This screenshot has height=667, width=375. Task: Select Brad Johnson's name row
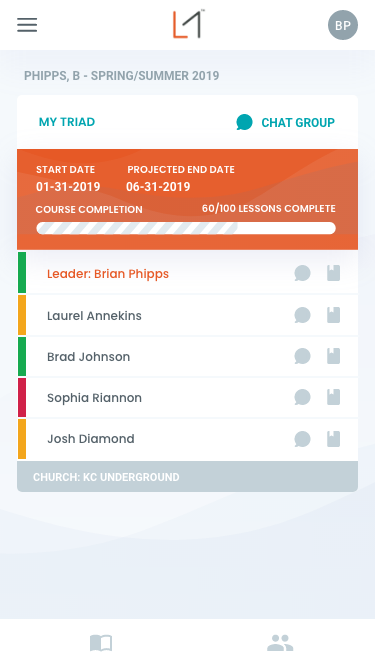[x=188, y=356]
